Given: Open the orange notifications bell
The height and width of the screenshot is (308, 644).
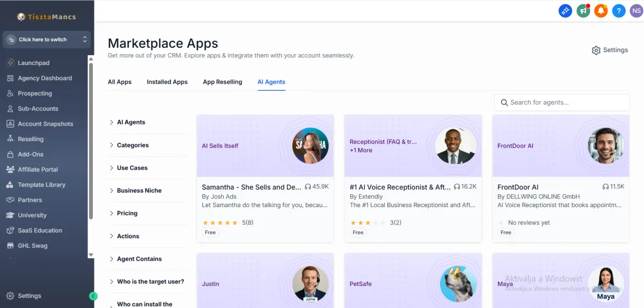Looking at the screenshot, I should 601,10.
